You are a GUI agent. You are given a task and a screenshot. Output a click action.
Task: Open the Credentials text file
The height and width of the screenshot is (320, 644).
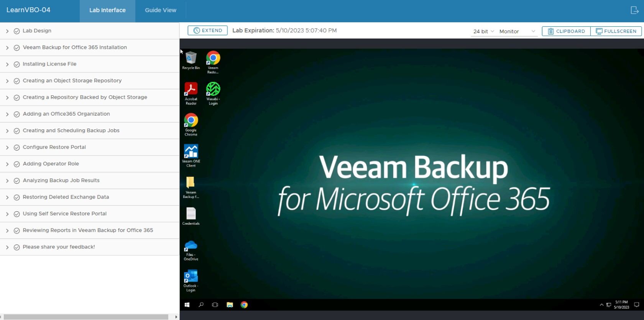coord(191,216)
